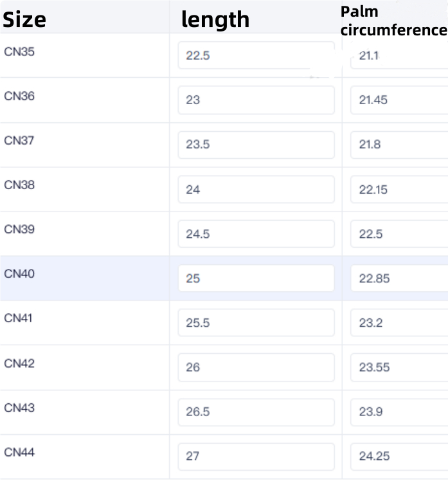The height and width of the screenshot is (483, 448).
Task: Edit the CN44 length value 27
Action: click(x=256, y=456)
